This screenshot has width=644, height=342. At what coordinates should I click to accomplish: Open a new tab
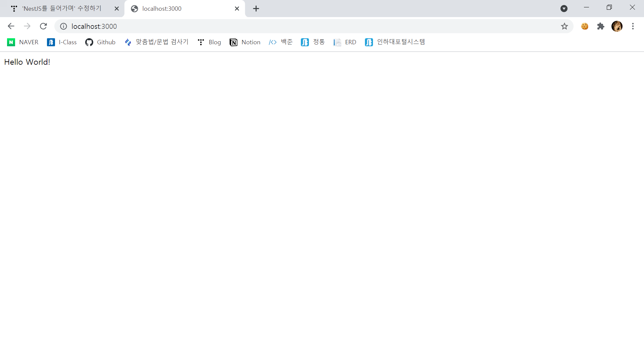(x=256, y=9)
